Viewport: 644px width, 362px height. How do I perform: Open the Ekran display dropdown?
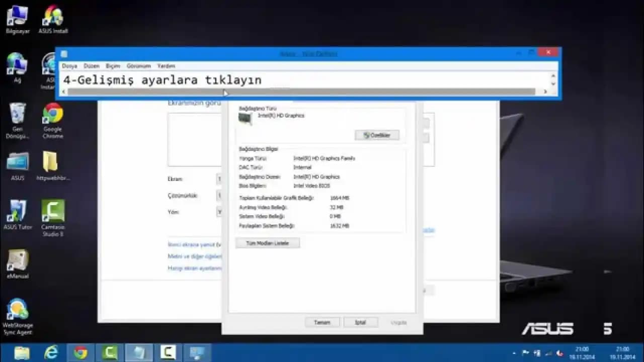219,179
